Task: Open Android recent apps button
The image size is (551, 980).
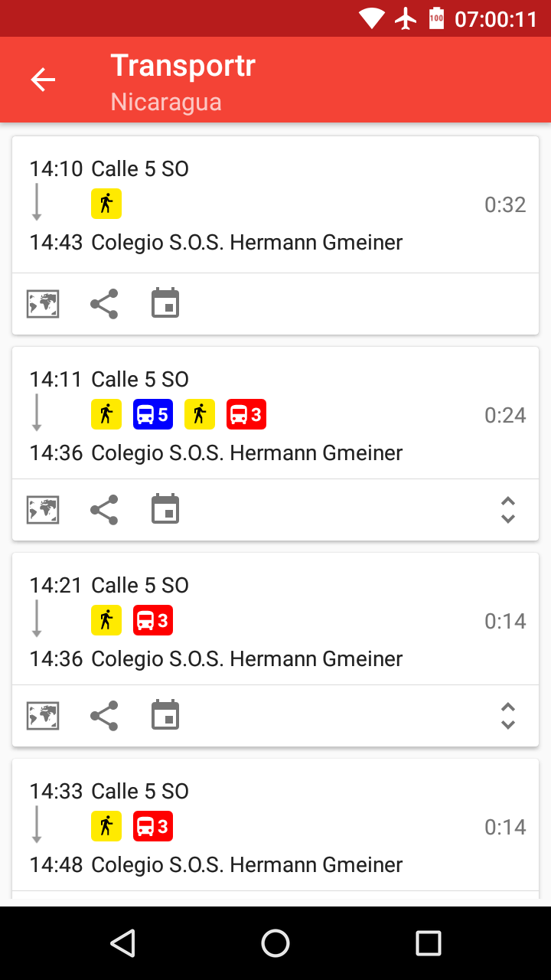Action: click(x=429, y=943)
